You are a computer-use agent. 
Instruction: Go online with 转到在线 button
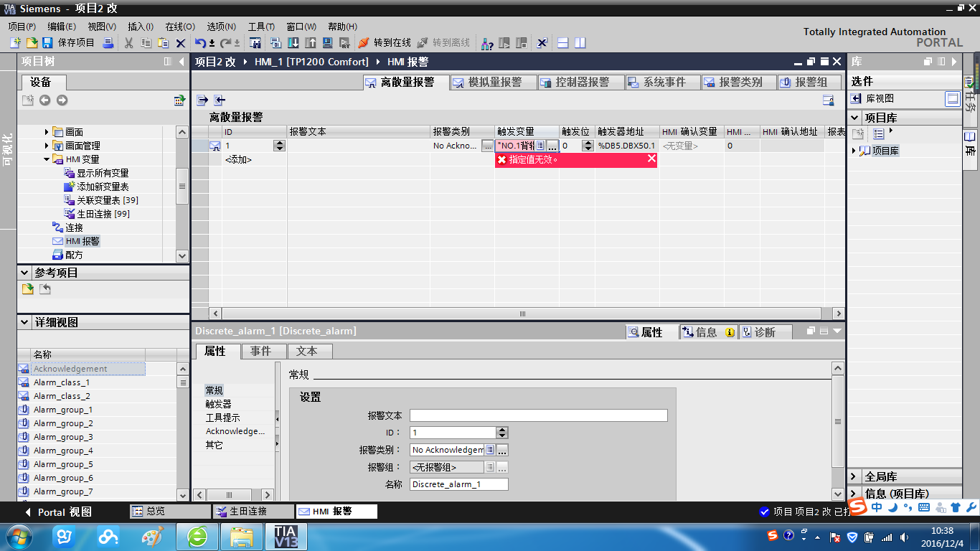(385, 43)
